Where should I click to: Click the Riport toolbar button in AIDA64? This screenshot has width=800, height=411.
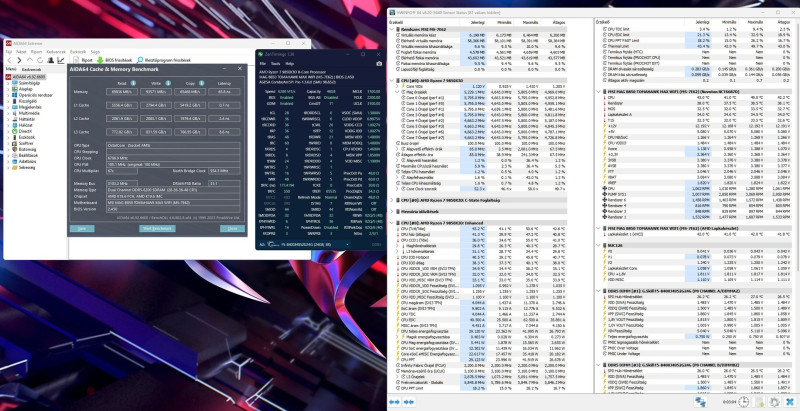[83, 60]
